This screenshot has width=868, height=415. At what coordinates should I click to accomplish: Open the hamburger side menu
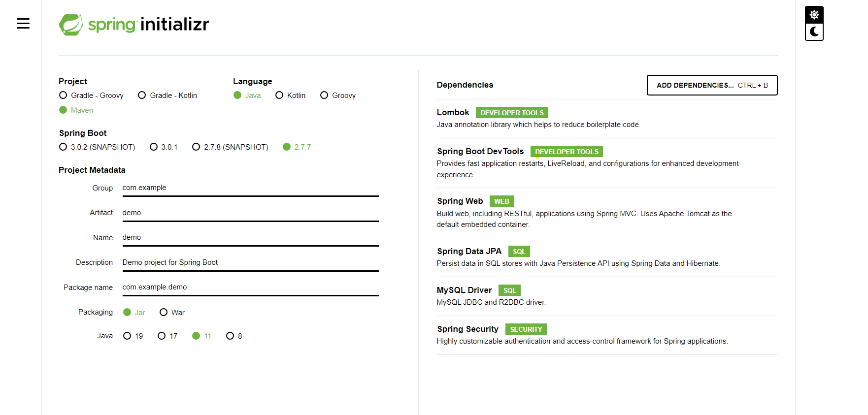pyautogui.click(x=23, y=23)
